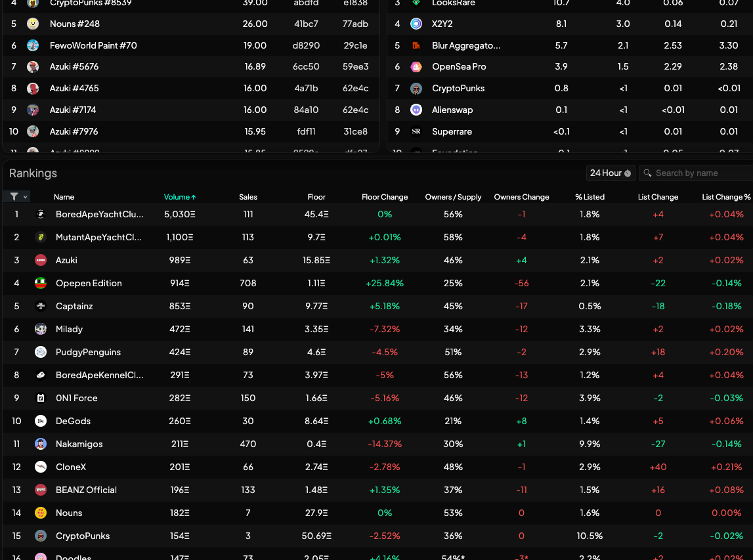Click the MutantApeYachtClub collection icon
Viewport: 753px width, 560px height.
coord(40,237)
